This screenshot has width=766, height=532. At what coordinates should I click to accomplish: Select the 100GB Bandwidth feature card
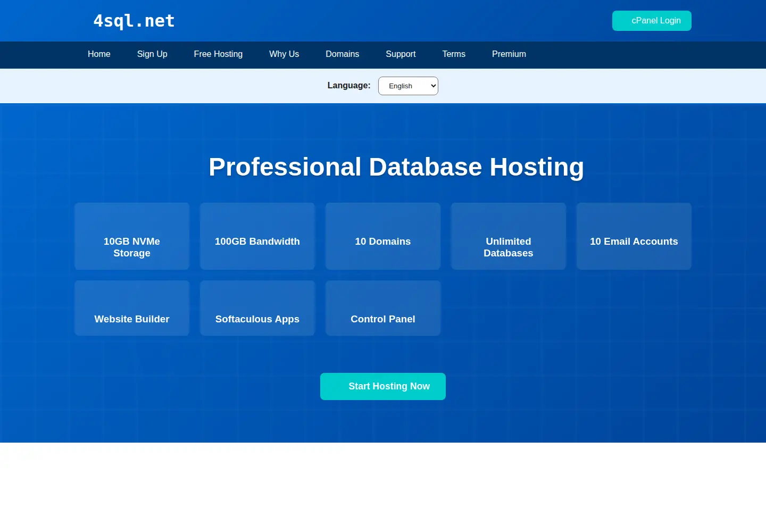coord(257,236)
